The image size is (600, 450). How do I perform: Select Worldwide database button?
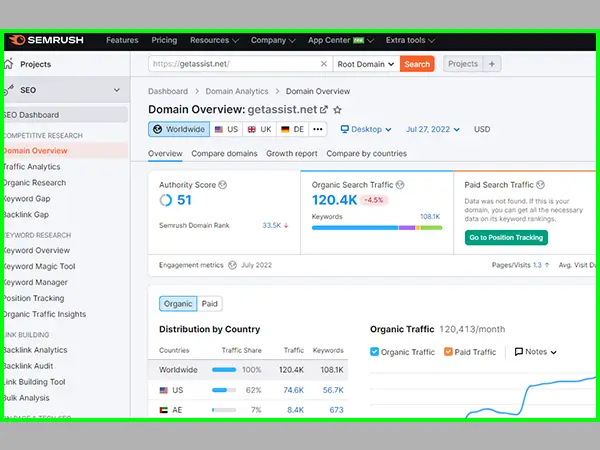[x=179, y=129]
